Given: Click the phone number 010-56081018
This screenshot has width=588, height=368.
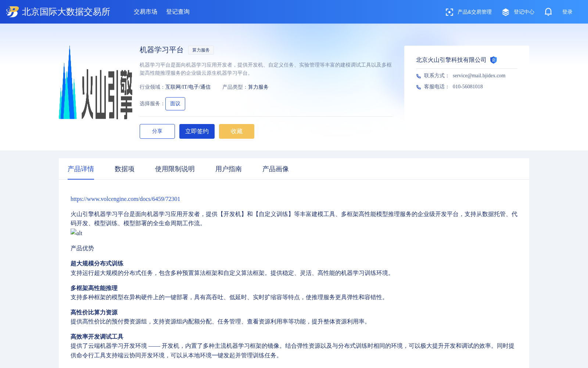Looking at the screenshot, I should tap(468, 87).
